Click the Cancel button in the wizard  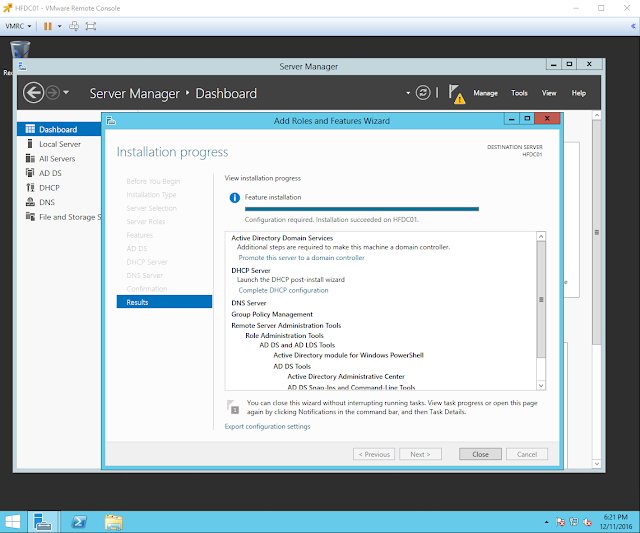[527, 454]
